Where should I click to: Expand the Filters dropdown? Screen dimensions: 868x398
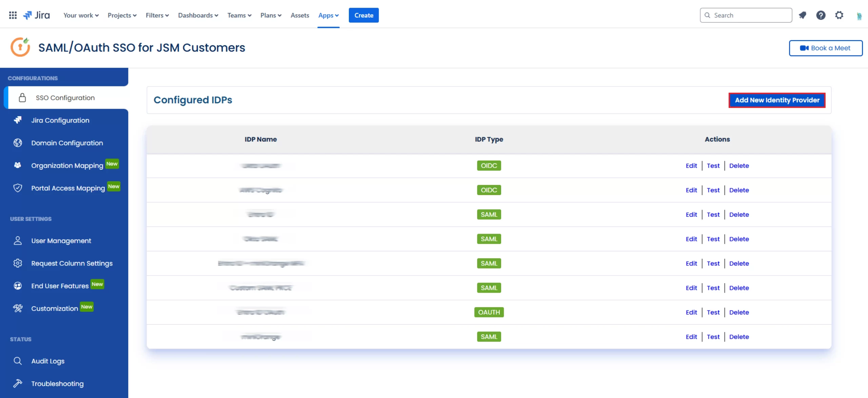[157, 15]
